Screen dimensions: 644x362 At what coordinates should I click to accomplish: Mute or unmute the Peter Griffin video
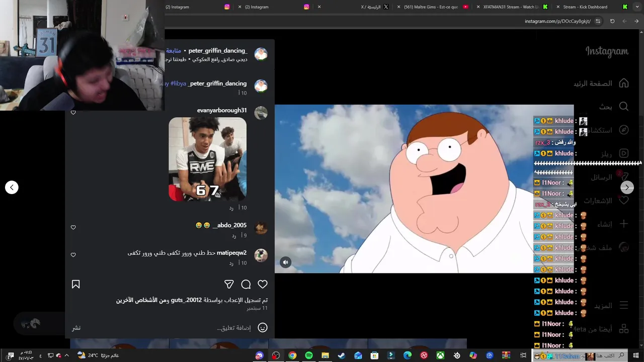pos(285,262)
